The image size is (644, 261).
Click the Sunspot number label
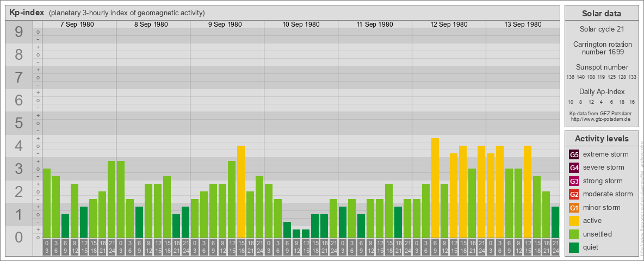602,67
